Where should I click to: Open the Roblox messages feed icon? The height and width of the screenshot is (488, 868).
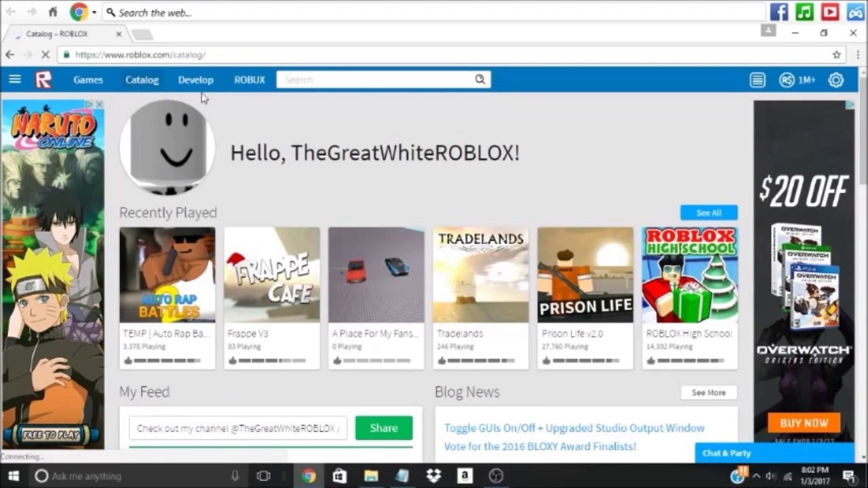pos(757,80)
